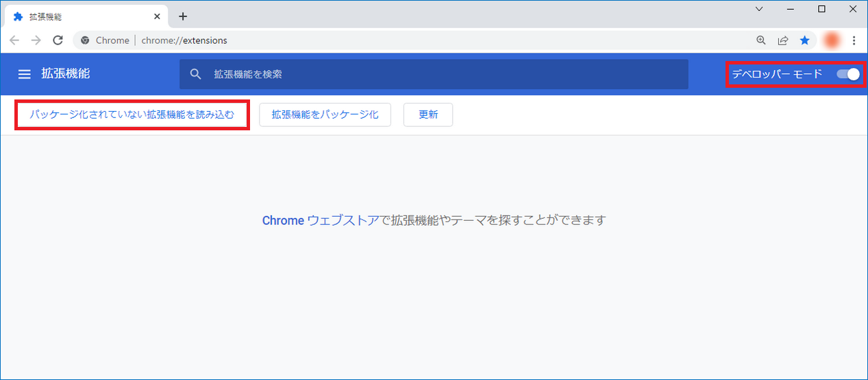Viewport: 868px width, 380px height.
Task: Close the 拡張機能 tab
Action: pos(157,16)
